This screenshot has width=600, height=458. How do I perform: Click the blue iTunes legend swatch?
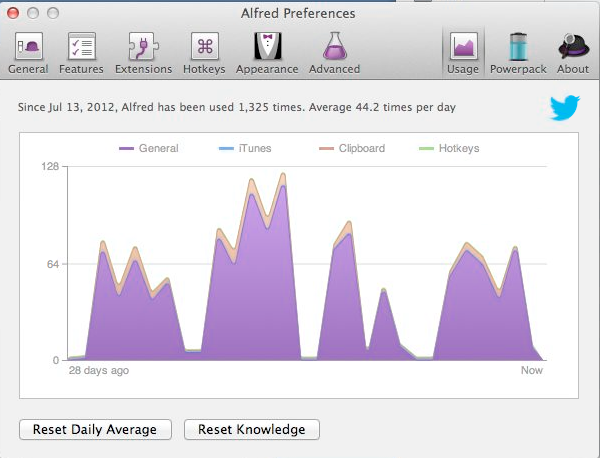[226, 148]
